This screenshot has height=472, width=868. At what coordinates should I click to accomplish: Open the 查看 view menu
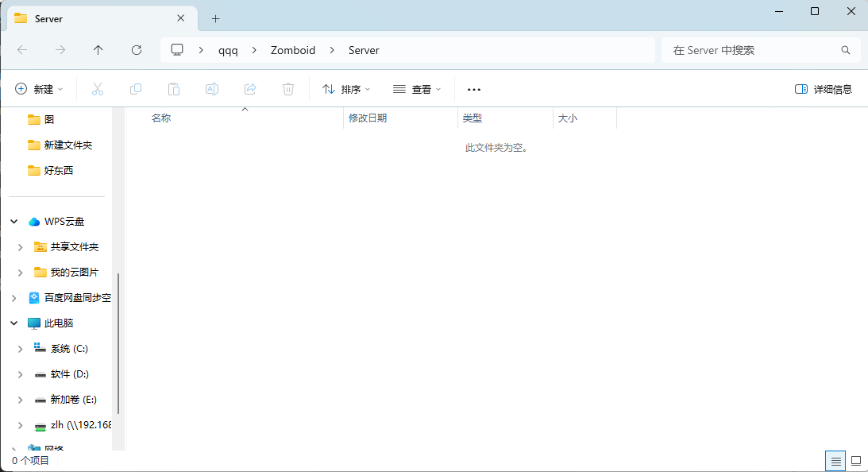[x=417, y=89]
